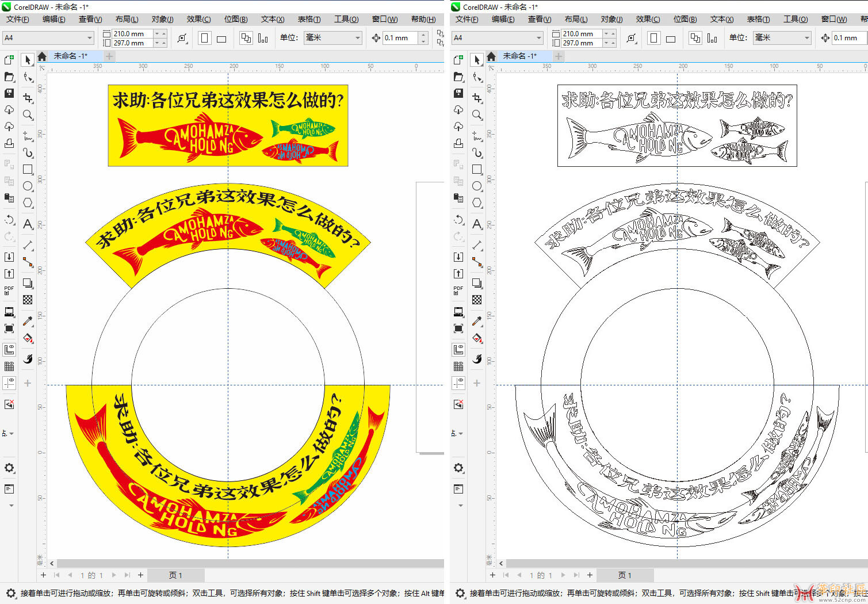Select Interactive Fill tool in left window
868x604 pixels.
[28, 338]
